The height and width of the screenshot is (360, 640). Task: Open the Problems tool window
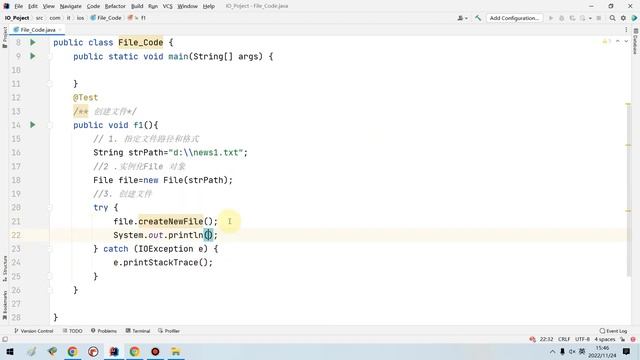coord(104,331)
